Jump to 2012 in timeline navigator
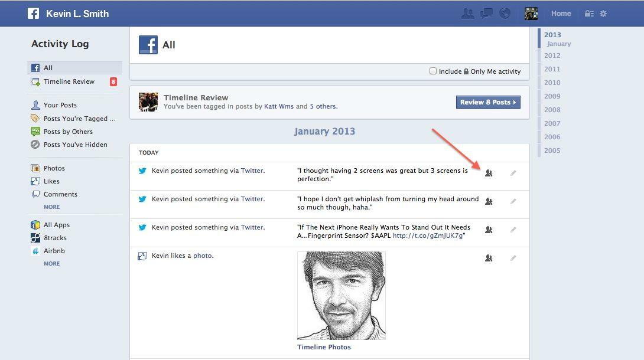This screenshot has width=644, height=360. coord(552,55)
